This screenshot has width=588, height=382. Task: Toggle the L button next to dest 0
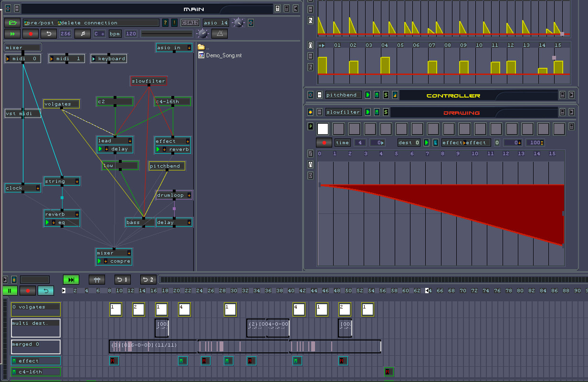click(435, 143)
